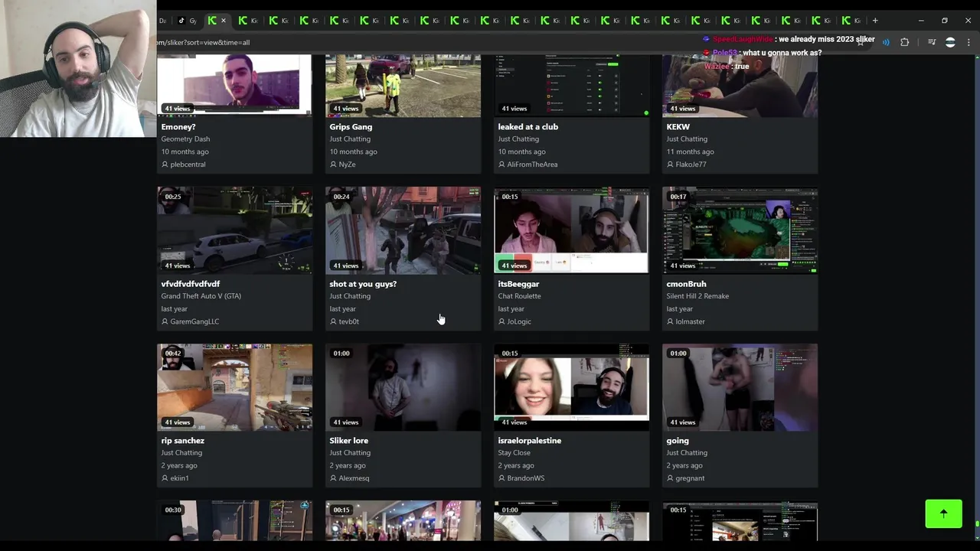
Task: Open the partially visible 00:30 clip thumbnail
Action: pyautogui.click(x=234, y=521)
